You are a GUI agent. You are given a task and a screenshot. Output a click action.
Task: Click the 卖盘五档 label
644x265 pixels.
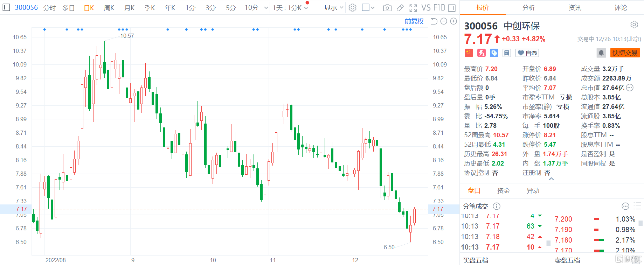click(x=567, y=260)
